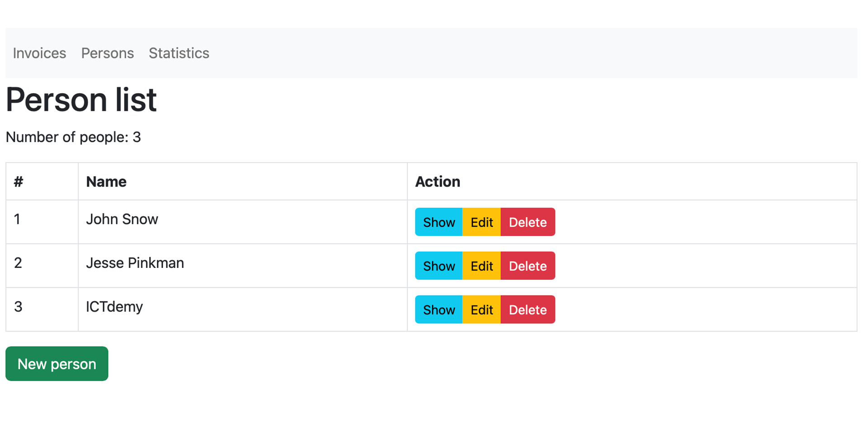868x425 pixels.
Task: Go to the Persons nav item
Action: (108, 53)
